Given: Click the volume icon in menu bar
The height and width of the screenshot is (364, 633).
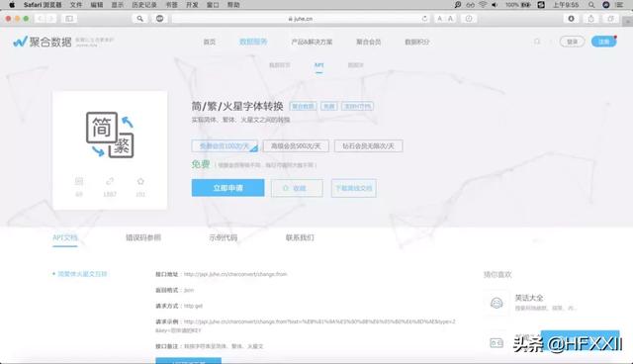Looking at the screenshot, I should [x=495, y=5].
